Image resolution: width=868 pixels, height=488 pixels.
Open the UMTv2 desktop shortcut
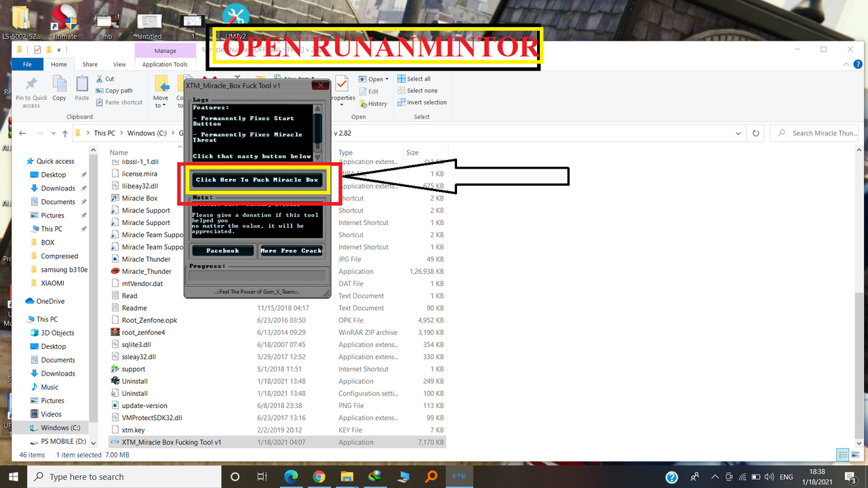point(236,20)
